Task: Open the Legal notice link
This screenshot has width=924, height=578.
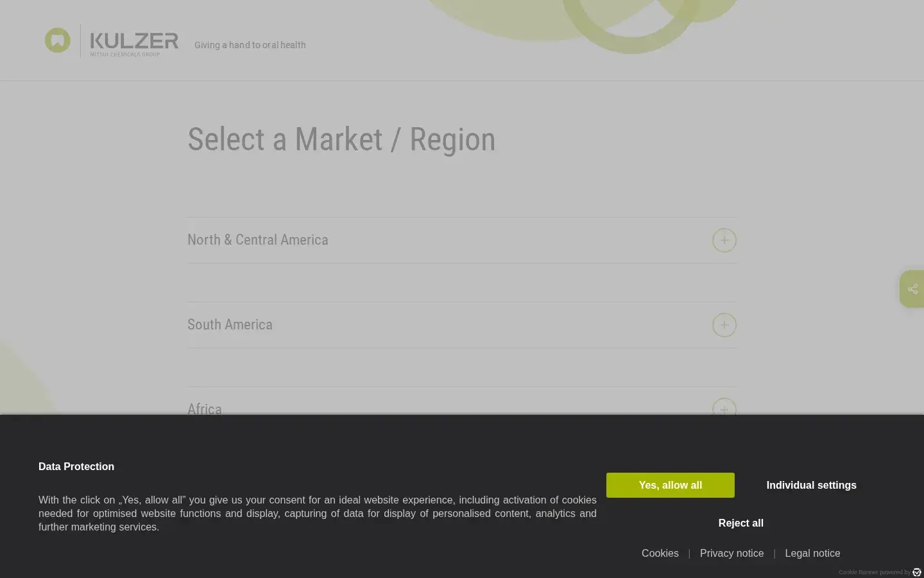Action: click(812, 553)
